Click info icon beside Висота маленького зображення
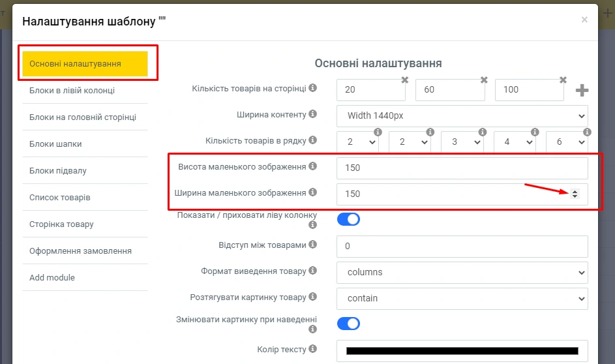Image resolution: width=615 pixels, height=364 pixels. (312, 166)
